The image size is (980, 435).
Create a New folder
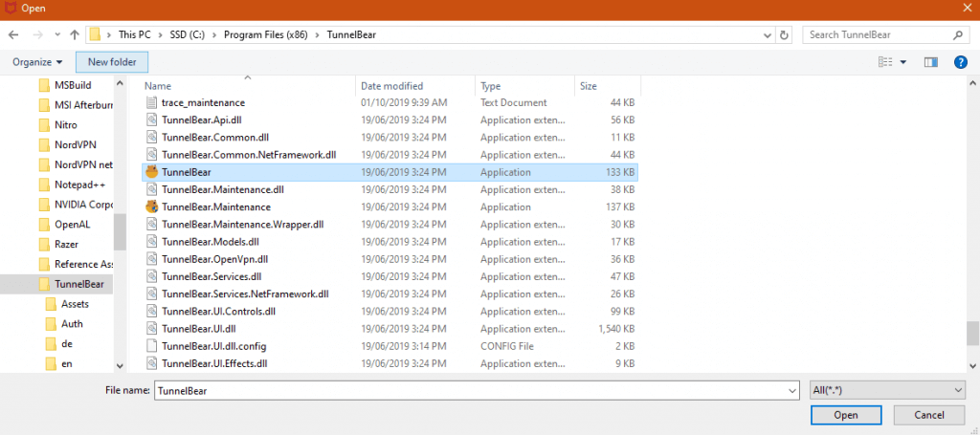(x=112, y=62)
